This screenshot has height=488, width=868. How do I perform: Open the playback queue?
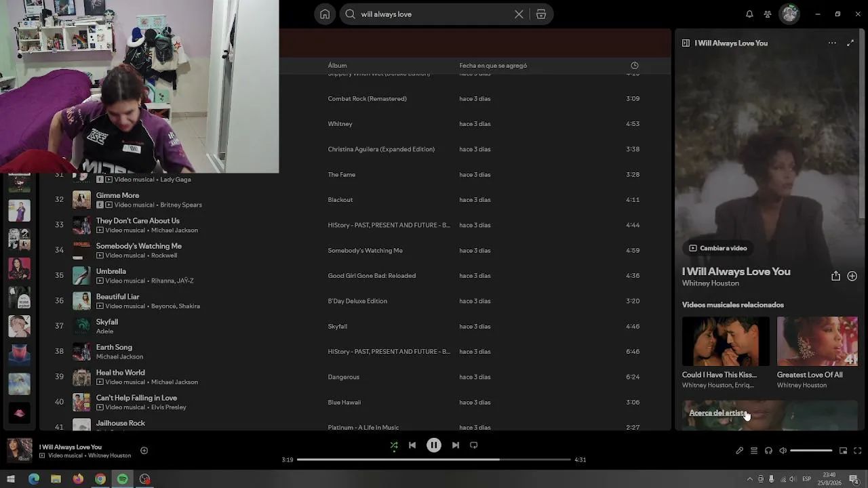pos(754,451)
